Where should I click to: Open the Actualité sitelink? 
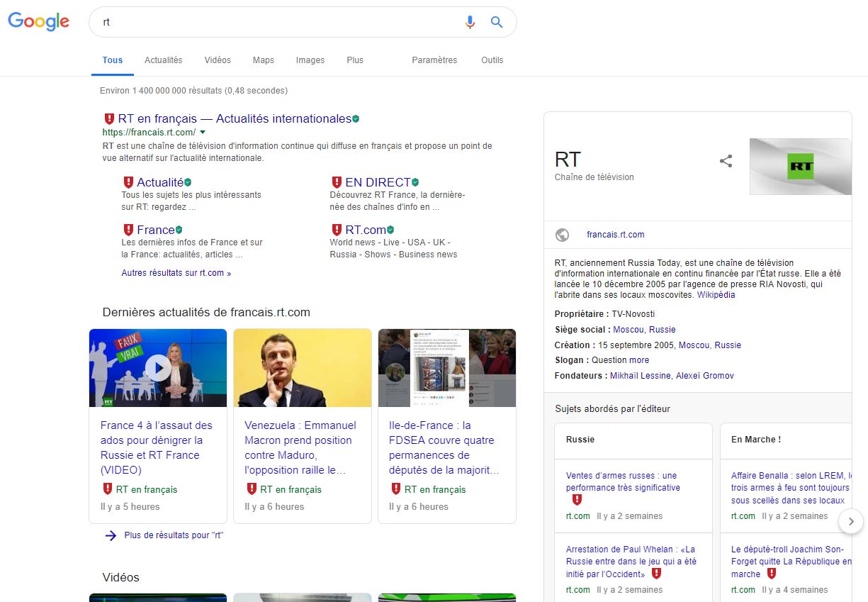(x=160, y=182)
